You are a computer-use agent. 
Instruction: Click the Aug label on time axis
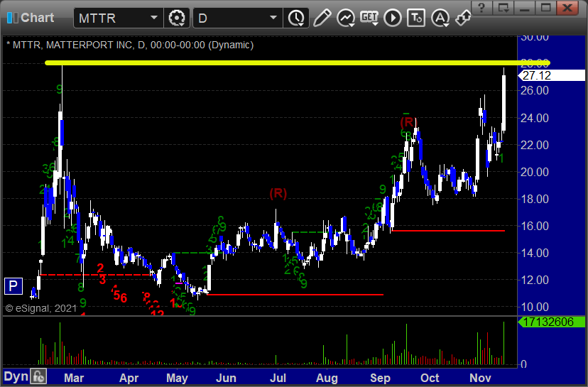point(327,378)
